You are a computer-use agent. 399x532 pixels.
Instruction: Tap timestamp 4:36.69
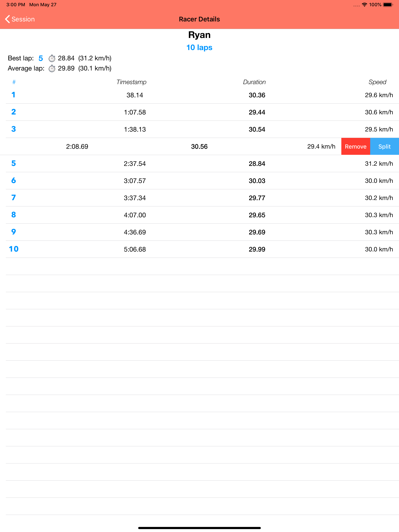click(x=135, y=232)
